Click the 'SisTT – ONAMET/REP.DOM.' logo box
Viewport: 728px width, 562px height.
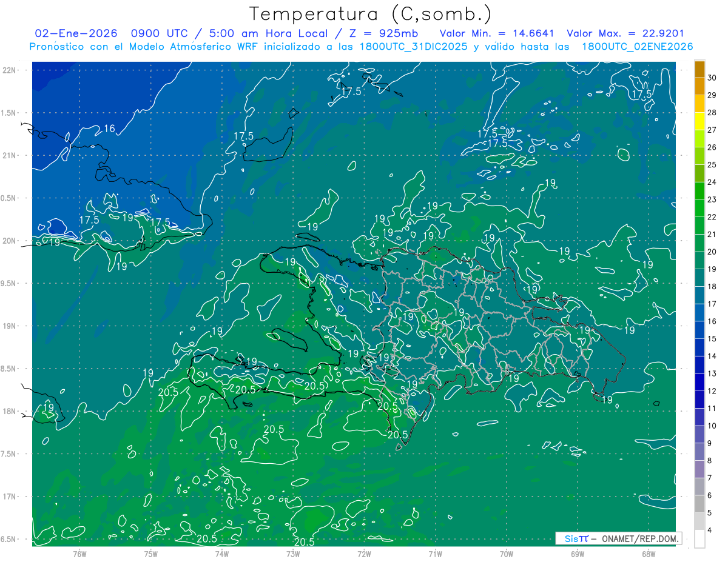pyautogui.click(x=619, y=538)
